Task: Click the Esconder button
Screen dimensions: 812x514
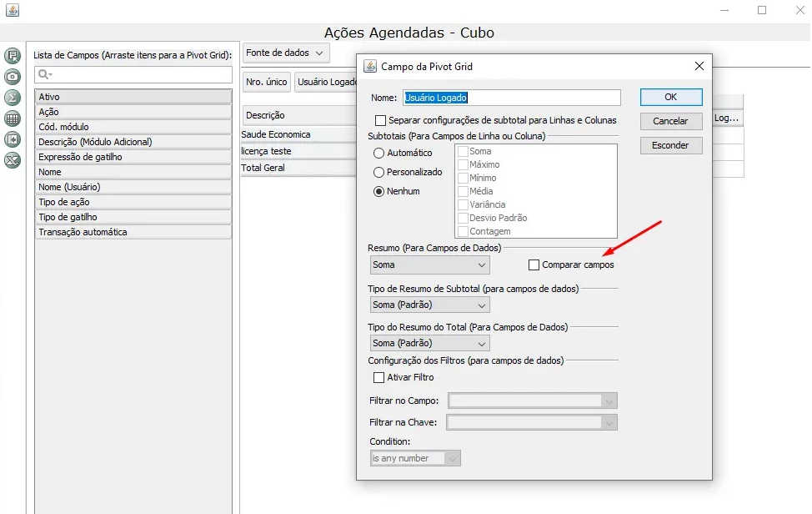Action: 670,145
